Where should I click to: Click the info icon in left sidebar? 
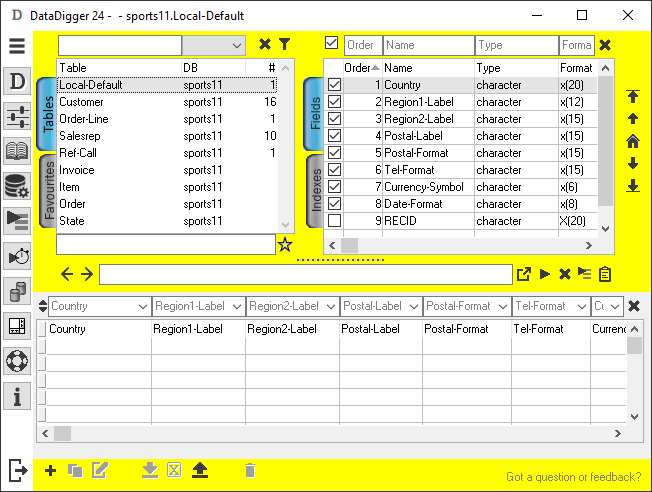coord(17,396)
